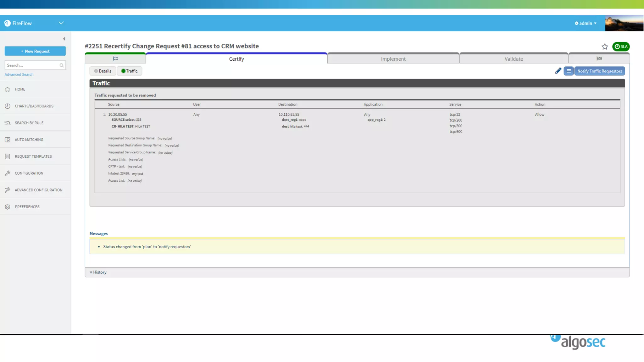Open the final checkered flag stage tab
The width and height of the screenshot is (644, 362).
599,59
